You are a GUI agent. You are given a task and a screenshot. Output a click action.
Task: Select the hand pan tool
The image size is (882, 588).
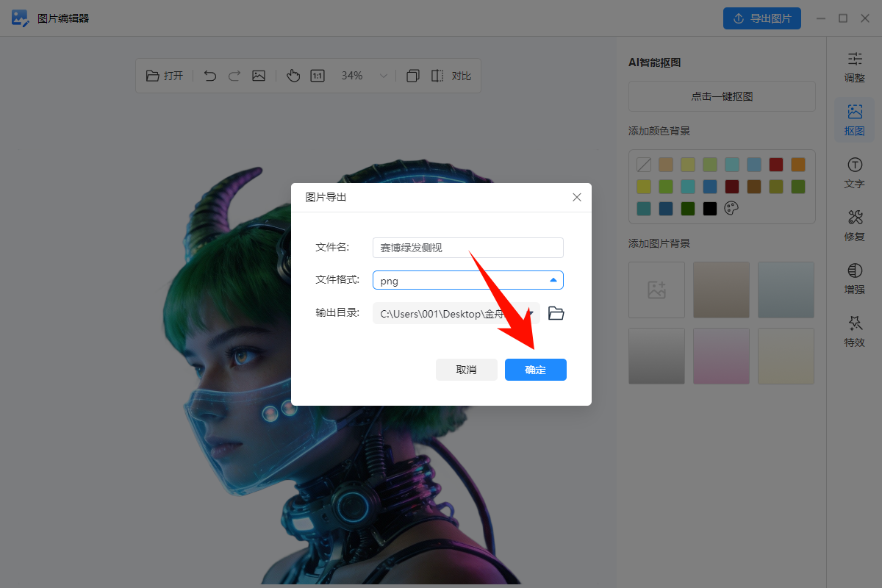click(293, 75)
